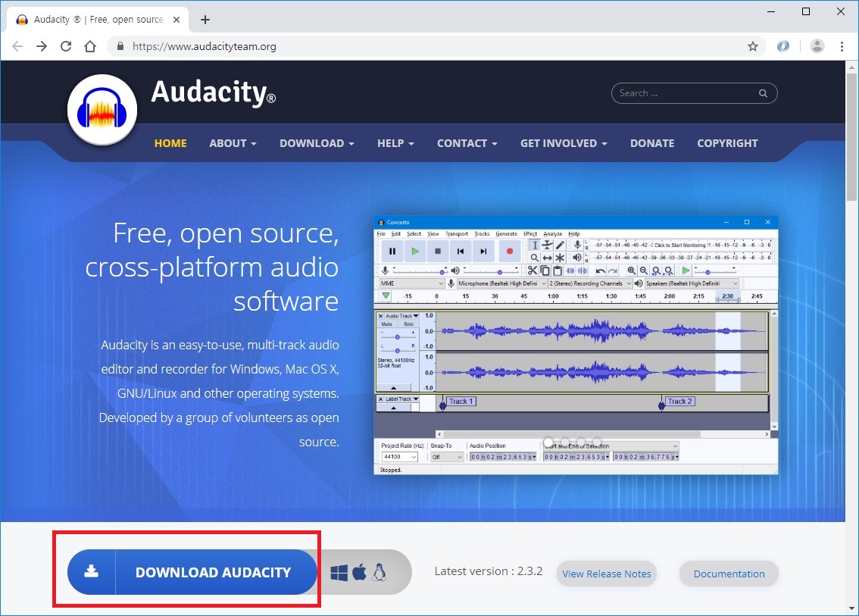
Task: Click the Audacity headphones logo
Action: click(x=102, y=110)
